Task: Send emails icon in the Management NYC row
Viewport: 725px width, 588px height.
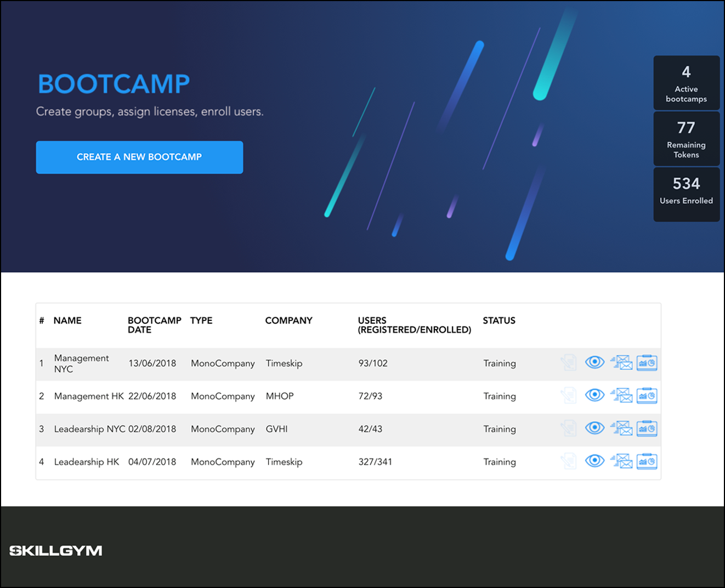Action: pos(621,363)
